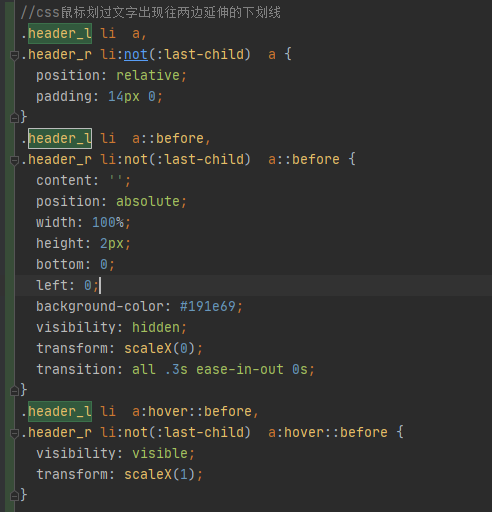Click the "scaleX(0)" transform value
Screen dimensions: 492x512
point(160,348)
